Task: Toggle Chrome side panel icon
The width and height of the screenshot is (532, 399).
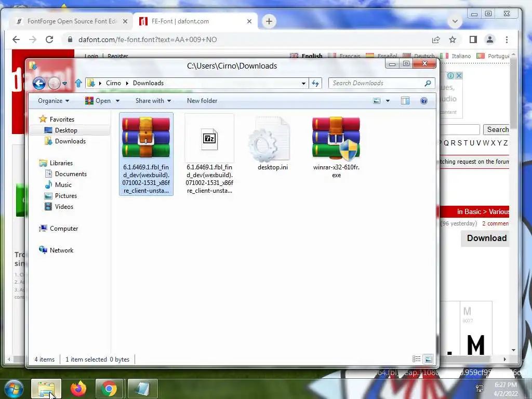Action: [473, 39]
